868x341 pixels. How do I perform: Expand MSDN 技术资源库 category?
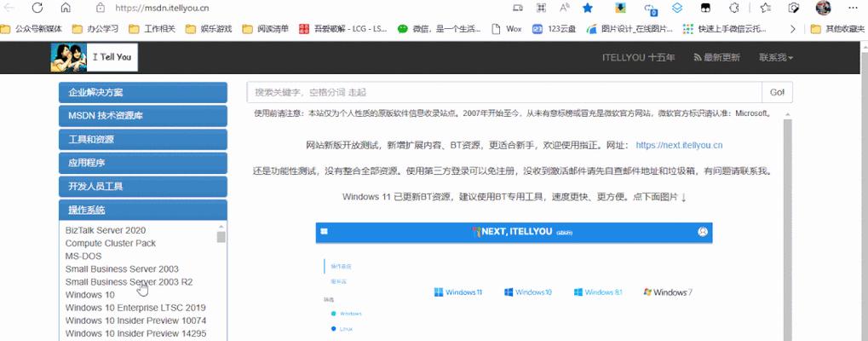tap(143, 116)
